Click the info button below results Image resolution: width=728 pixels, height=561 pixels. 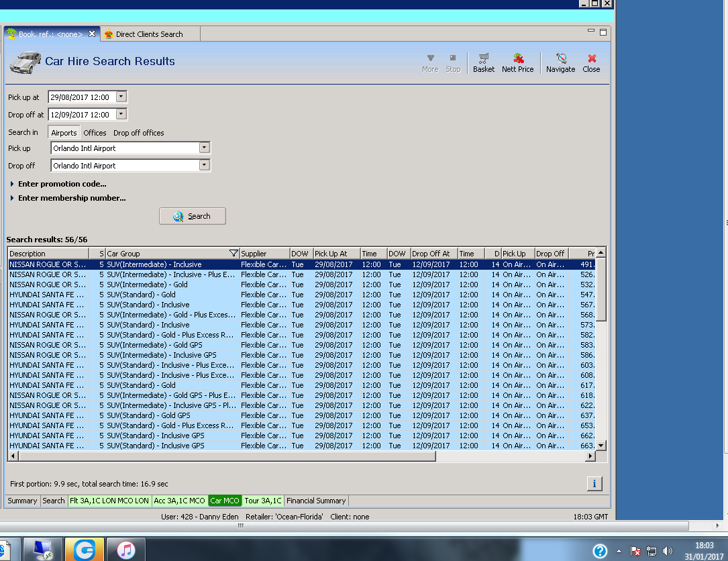[x=594, y=484]
